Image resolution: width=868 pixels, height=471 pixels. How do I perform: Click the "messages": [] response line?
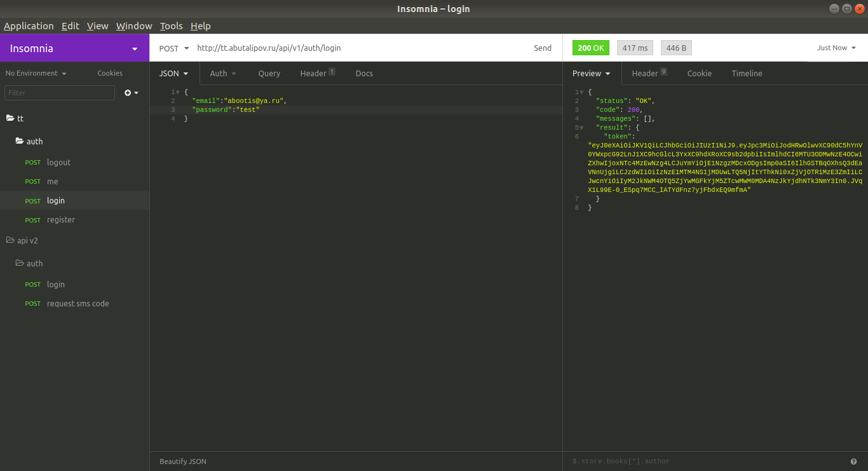pyautogui.click(x=625, y=119)
